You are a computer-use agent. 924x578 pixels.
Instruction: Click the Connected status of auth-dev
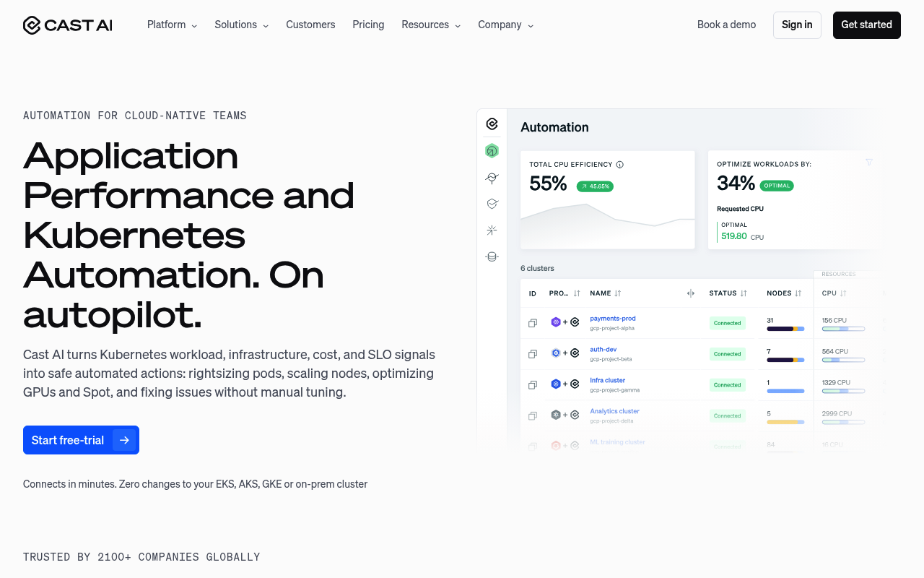[727, 354]
